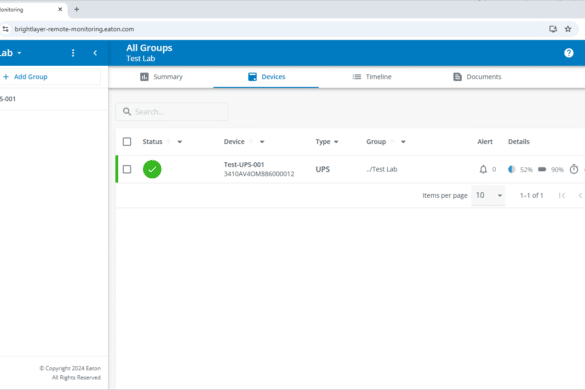Go to previous page of results
The width and height of the screenshot is (585, 390).
tap(581, 195)
